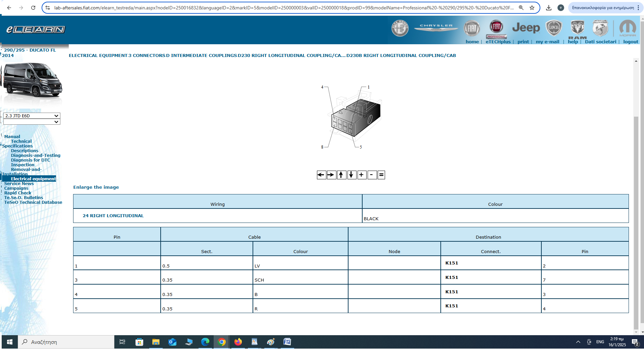The height and width of the screenshot is (362, 644).
Task: Open the browser profile update menu button
Action: 606,8
